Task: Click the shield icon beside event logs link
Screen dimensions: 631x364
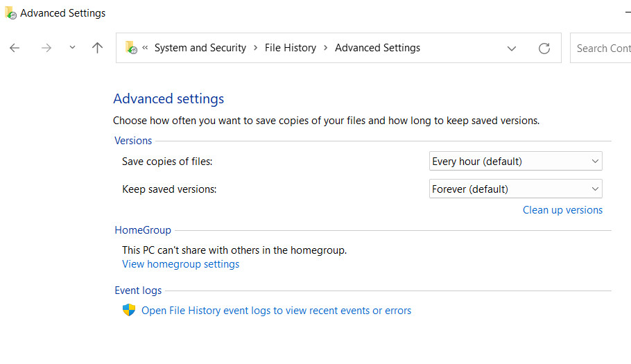Action: pyautogui.click(x=129, y=310)
